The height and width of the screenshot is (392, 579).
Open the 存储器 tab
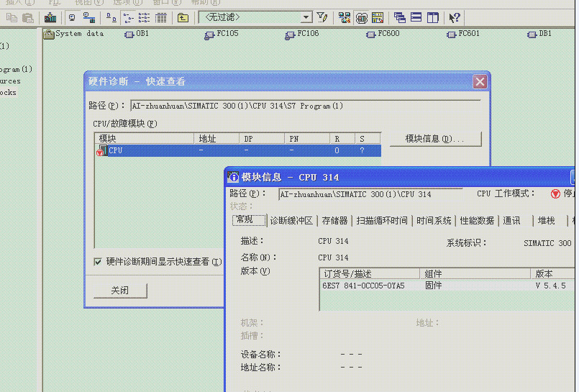334,221
